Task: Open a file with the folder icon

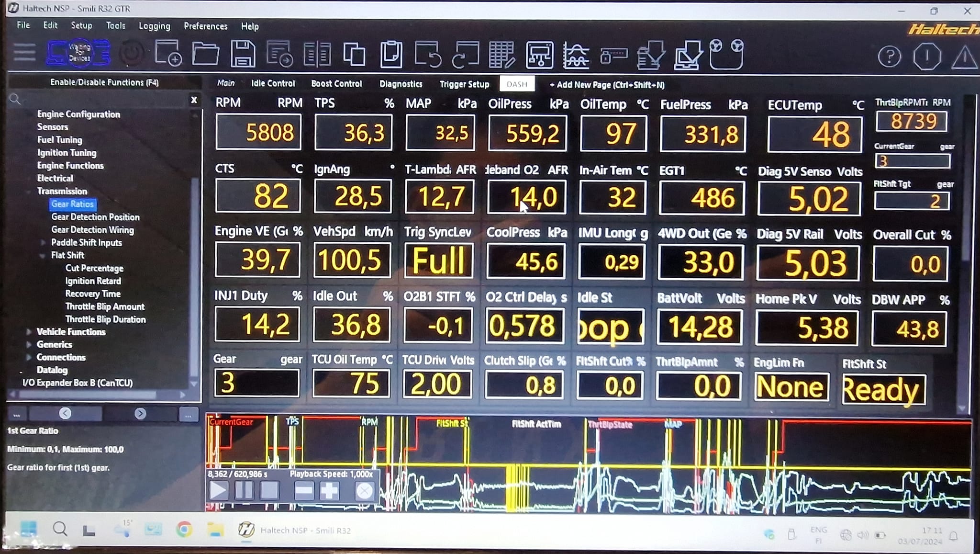Action: pos(205,53)
